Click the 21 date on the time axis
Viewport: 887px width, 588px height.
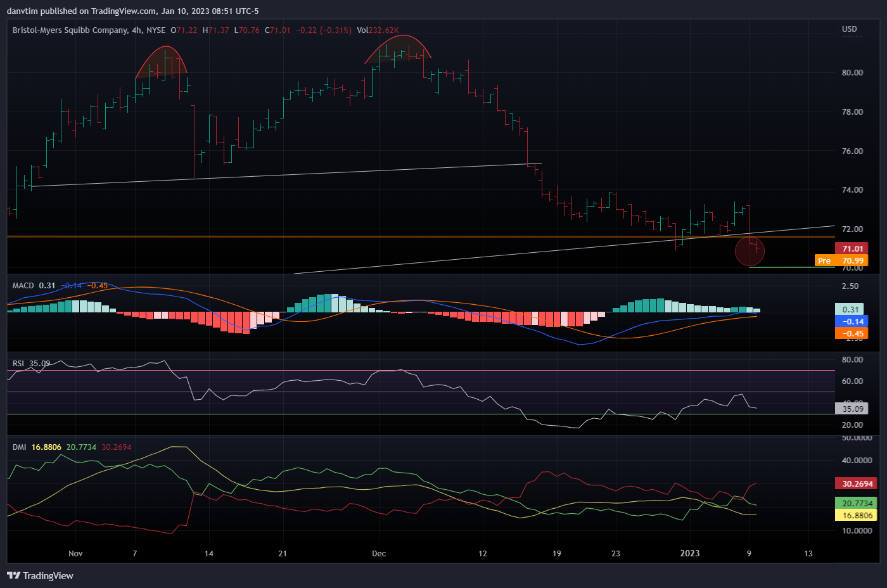pos(283,553)
